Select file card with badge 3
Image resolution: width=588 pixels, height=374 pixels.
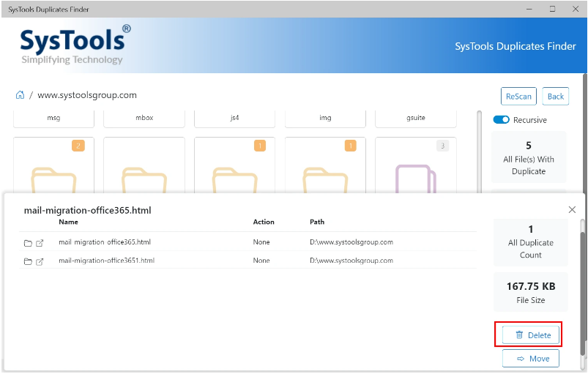click(x=416, y=165)
